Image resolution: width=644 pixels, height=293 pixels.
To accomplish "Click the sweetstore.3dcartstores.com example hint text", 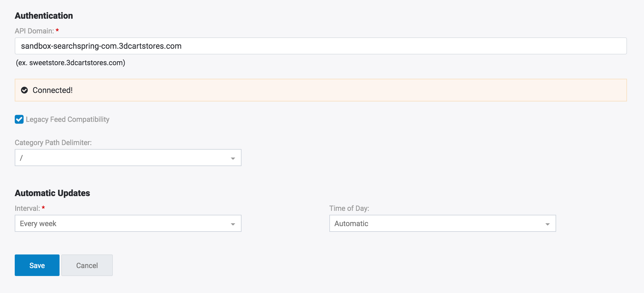I will click(71, 63).
